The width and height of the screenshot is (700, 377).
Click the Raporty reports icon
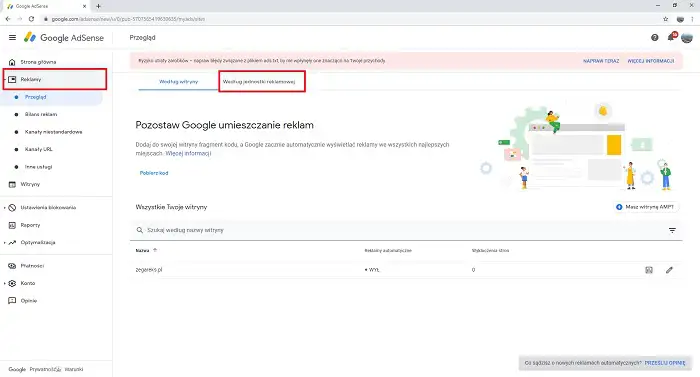click(12, 225)
